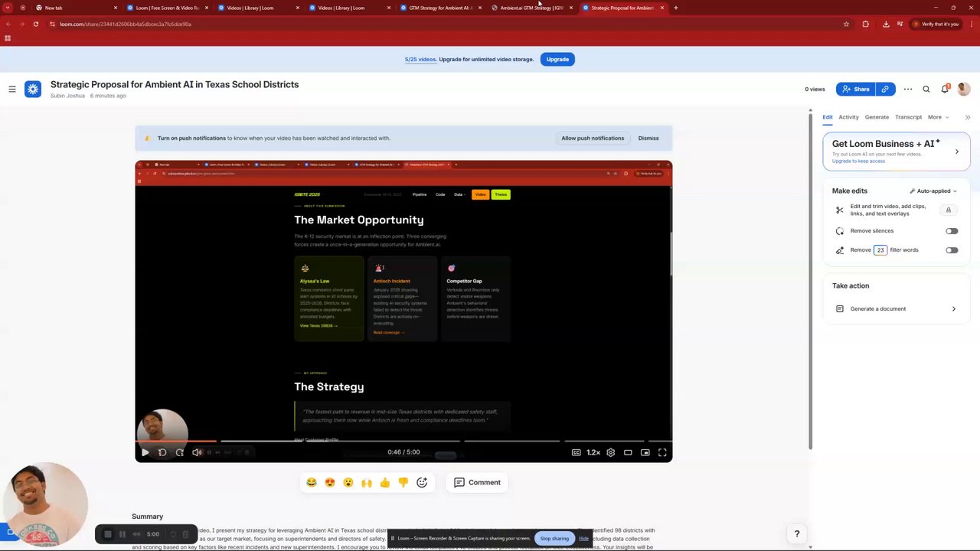Click the Upgrade button in banner
The image size is (980, 551).
[557, 59]
